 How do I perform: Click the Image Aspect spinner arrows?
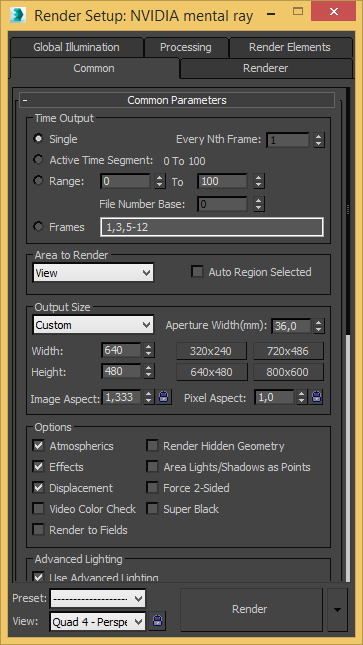point(149,397)
